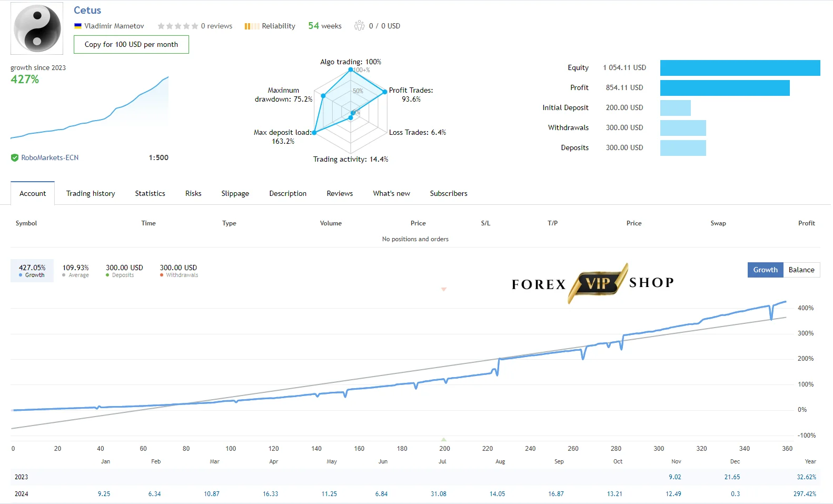Click the Swap column header

tap(718, 223)
